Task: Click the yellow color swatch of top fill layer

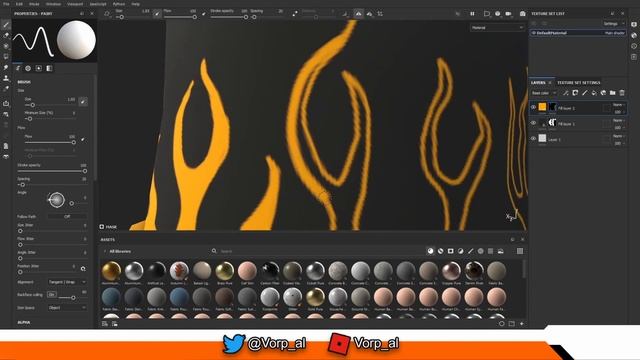Action: click(542, 107)
